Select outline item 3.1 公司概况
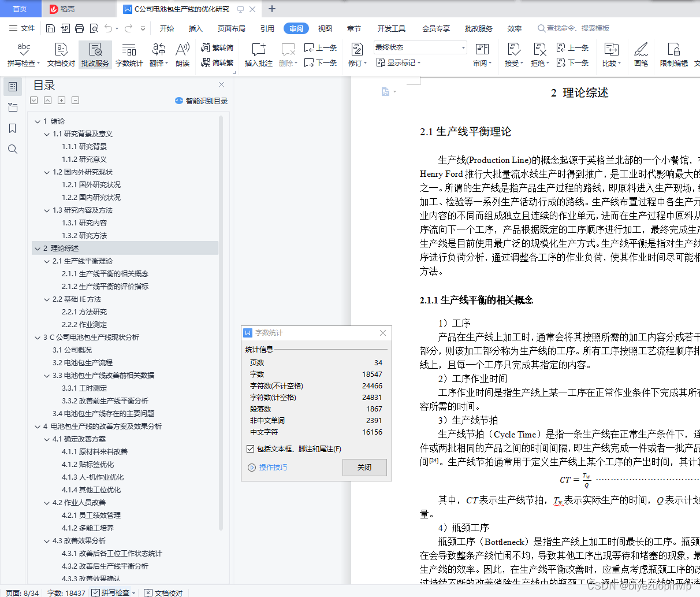The width and height of the screenshot is (700, 597). click(x=72, y=350)
